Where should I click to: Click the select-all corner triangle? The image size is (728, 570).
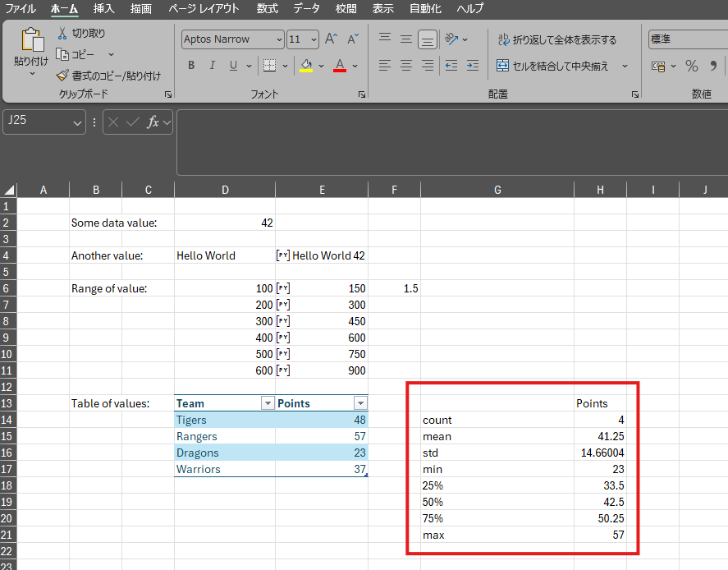9,190
